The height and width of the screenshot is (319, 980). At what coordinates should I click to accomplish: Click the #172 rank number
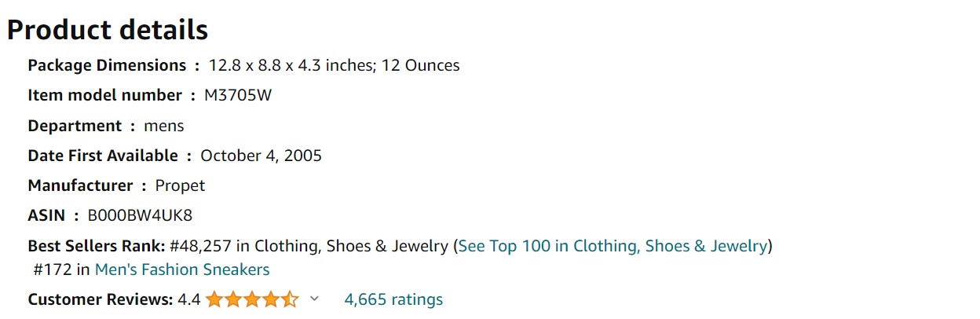[x=52, y=269]
